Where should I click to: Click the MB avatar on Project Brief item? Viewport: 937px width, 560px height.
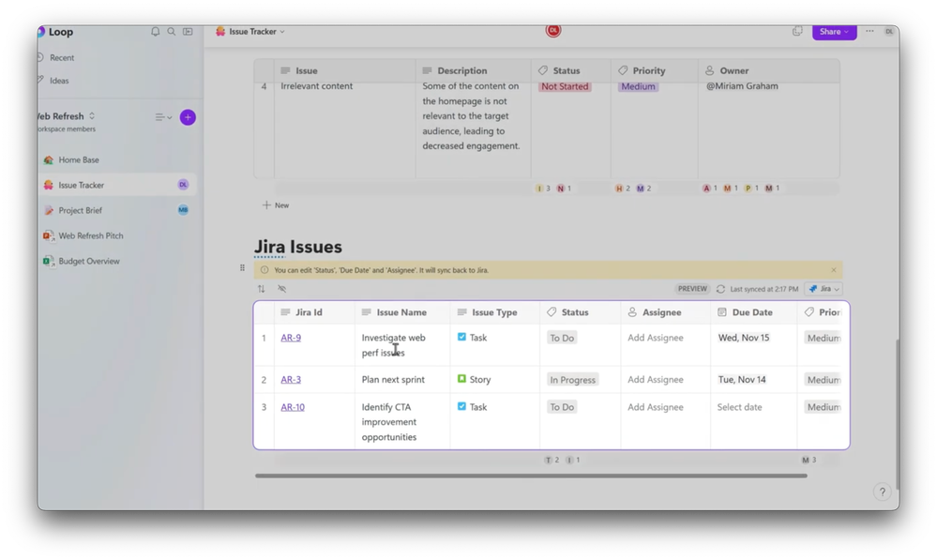tap(184, 210)
